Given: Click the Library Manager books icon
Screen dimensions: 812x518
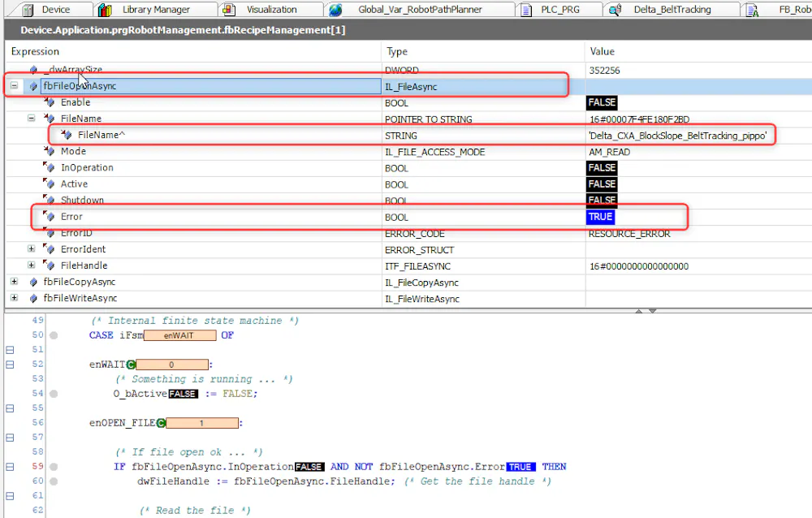Looking at the screenshot, I should [x=105, y=9].
